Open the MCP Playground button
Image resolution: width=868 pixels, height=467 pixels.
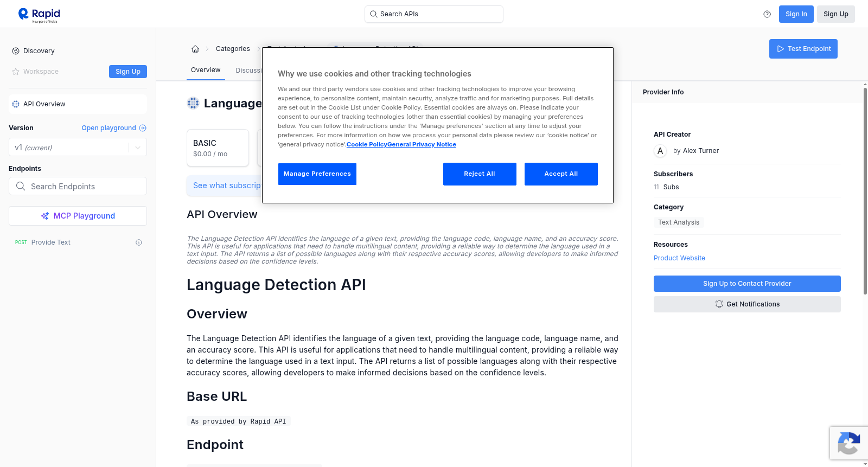[x=78, y=216]
